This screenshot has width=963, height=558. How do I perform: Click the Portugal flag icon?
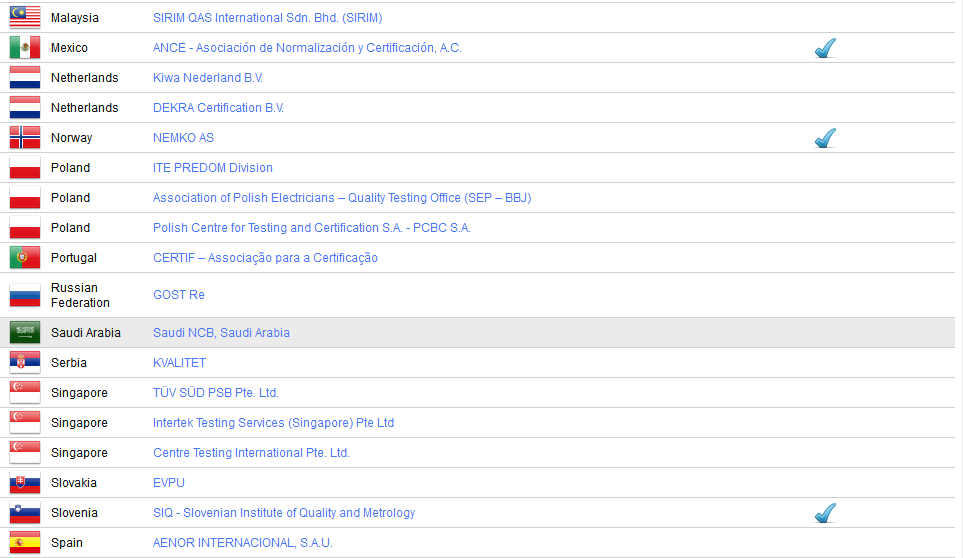pyautogui.click(x=25, y=257)
